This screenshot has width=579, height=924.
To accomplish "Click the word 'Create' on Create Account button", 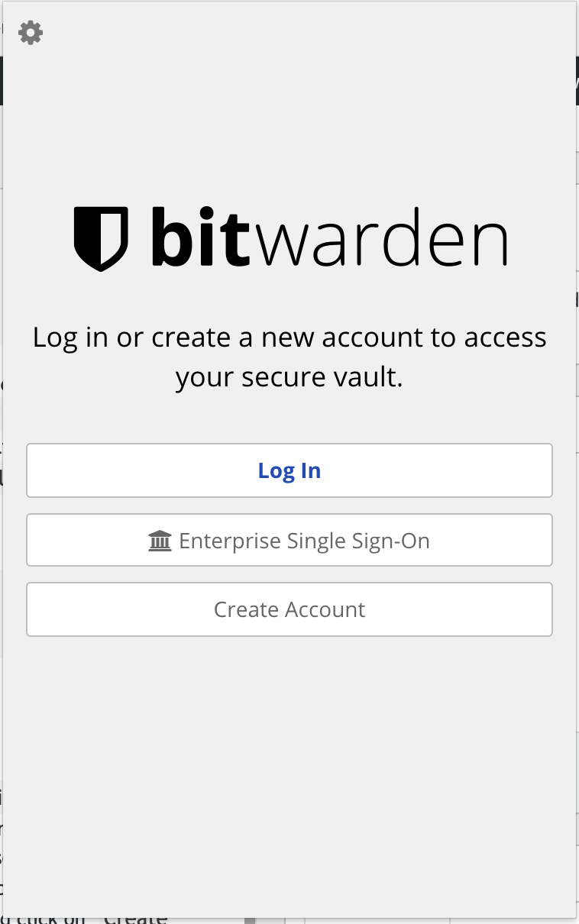I will 246,609.
